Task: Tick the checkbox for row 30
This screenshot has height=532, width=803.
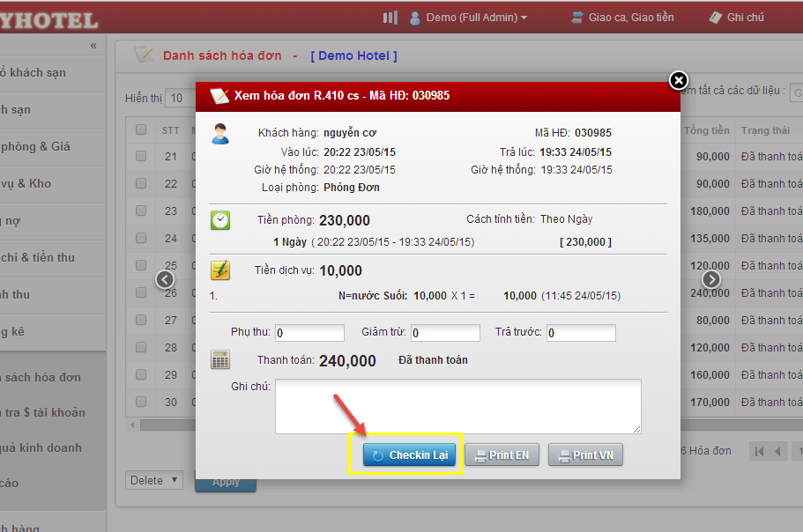Action: [141, 403]
